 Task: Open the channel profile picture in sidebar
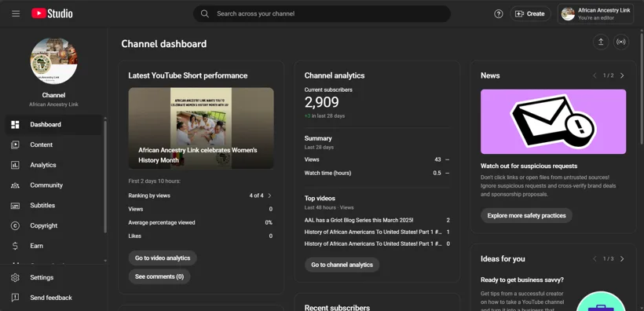[54, 60]
